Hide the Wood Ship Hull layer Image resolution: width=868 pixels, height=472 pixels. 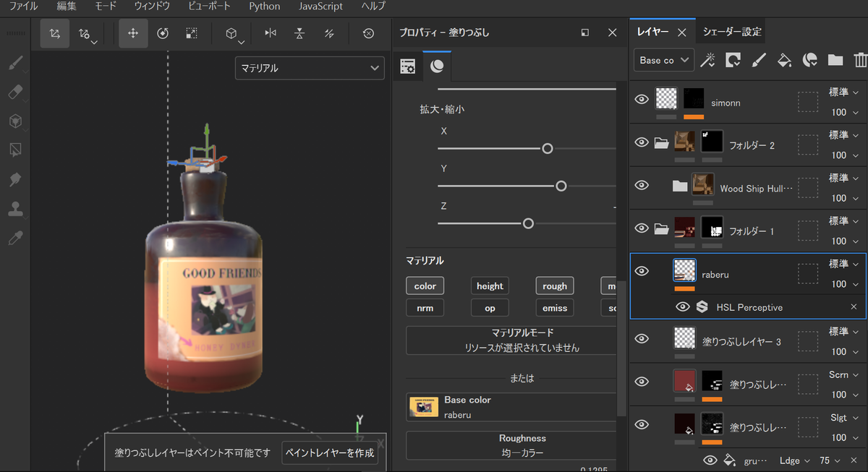(x=642, y=185)
